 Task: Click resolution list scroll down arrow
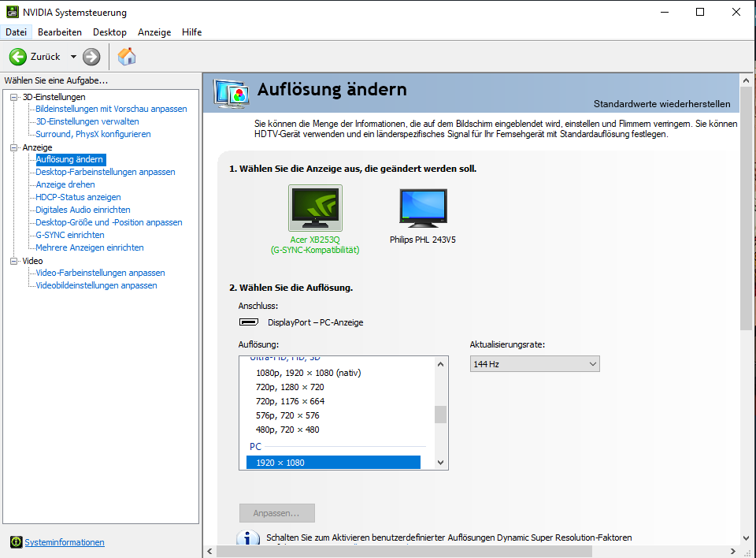coord(441,463)
